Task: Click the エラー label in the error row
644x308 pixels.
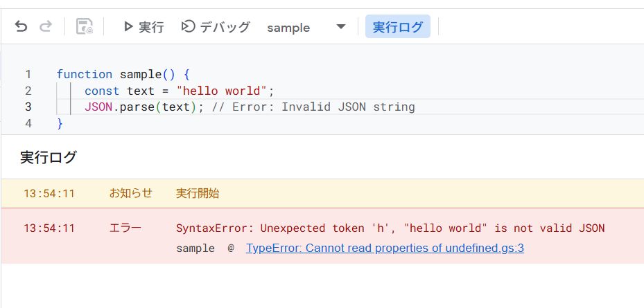Action: coord(125,228)
